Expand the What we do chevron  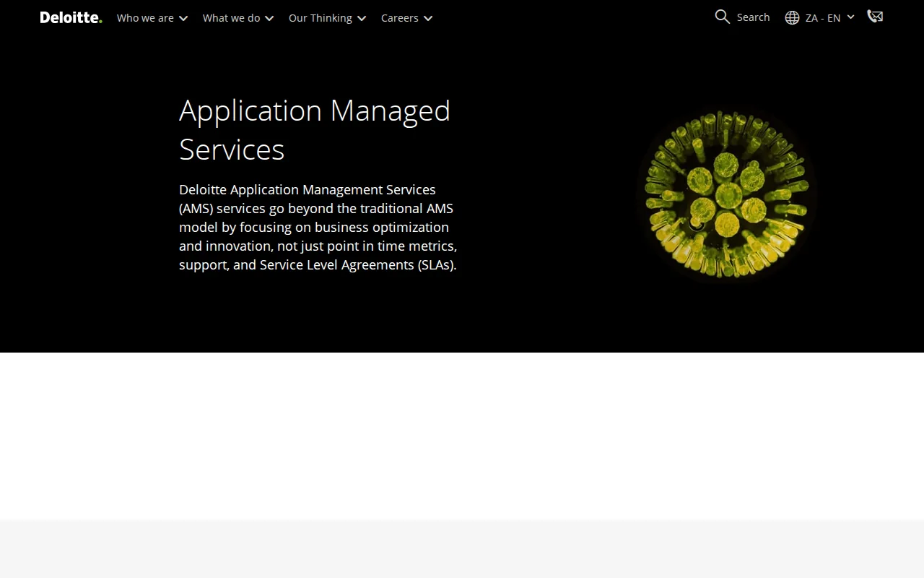click(x=269, y=19)
